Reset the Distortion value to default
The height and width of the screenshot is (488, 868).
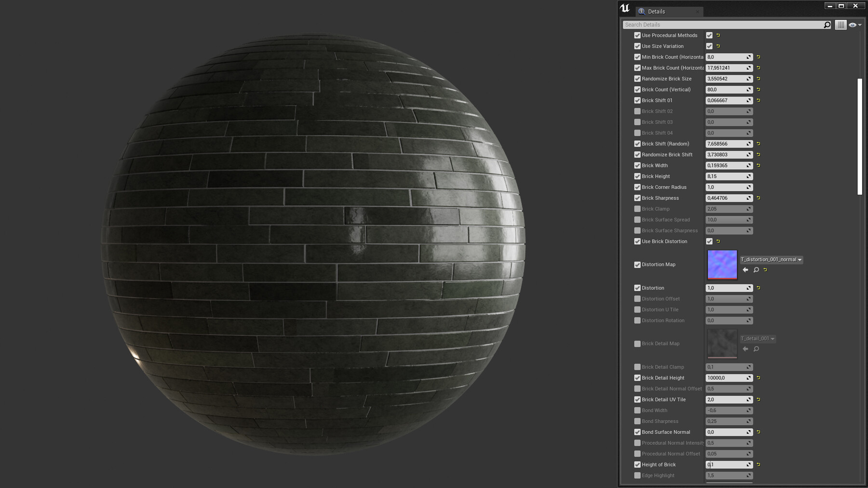pyautogui.click(x=759, y=288)
